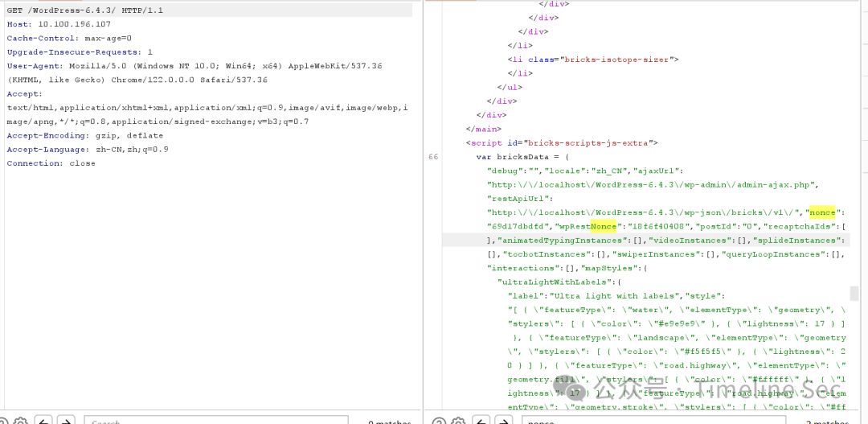Click the bricks-scripts-js-extra script tag

point(562,143)
